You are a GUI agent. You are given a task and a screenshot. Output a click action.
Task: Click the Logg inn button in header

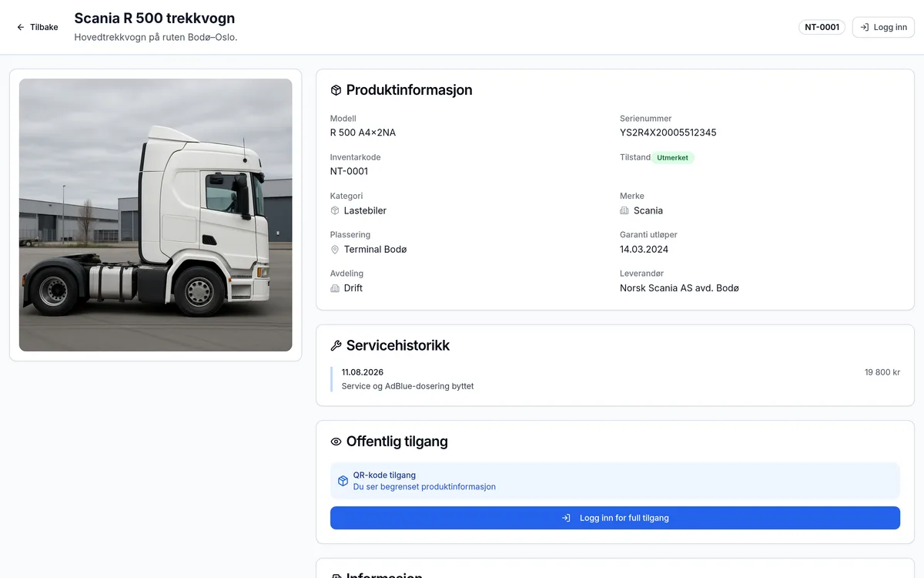[x=883, y=27]
